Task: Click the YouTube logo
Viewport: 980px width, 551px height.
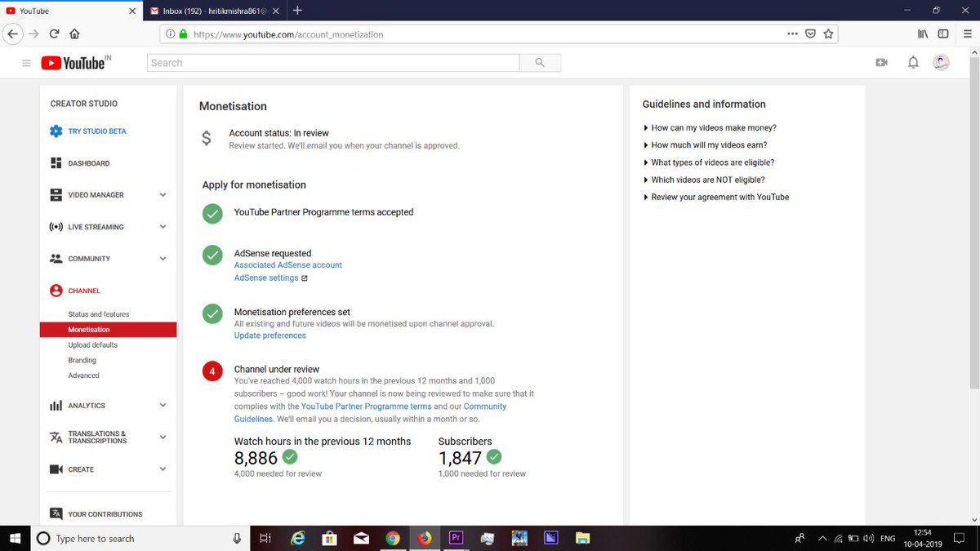Action: [75, 63]
